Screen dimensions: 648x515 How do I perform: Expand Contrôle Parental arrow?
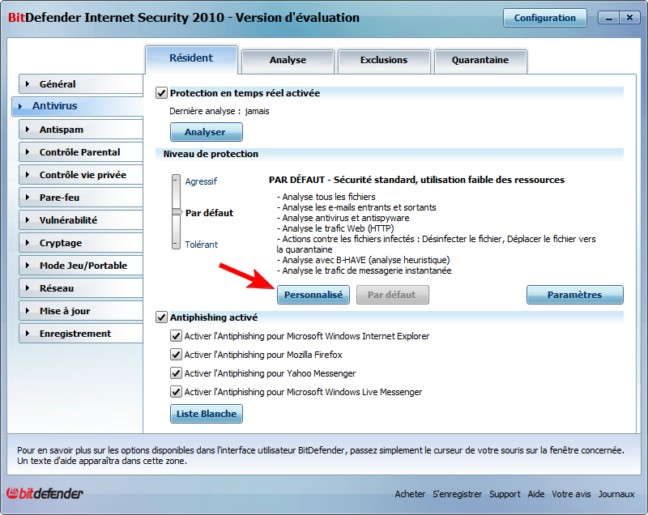pos(27,152)
